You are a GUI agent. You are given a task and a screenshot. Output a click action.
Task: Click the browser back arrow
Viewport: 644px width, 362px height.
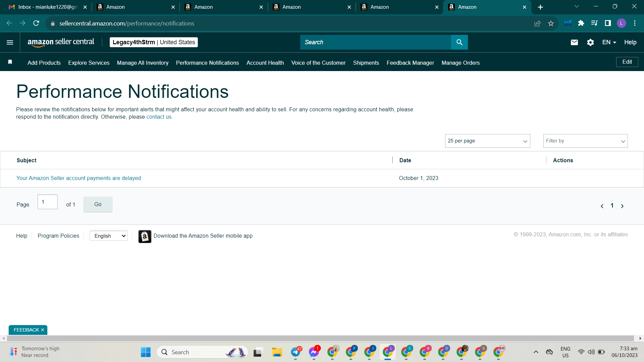click(x=9, y=23)
